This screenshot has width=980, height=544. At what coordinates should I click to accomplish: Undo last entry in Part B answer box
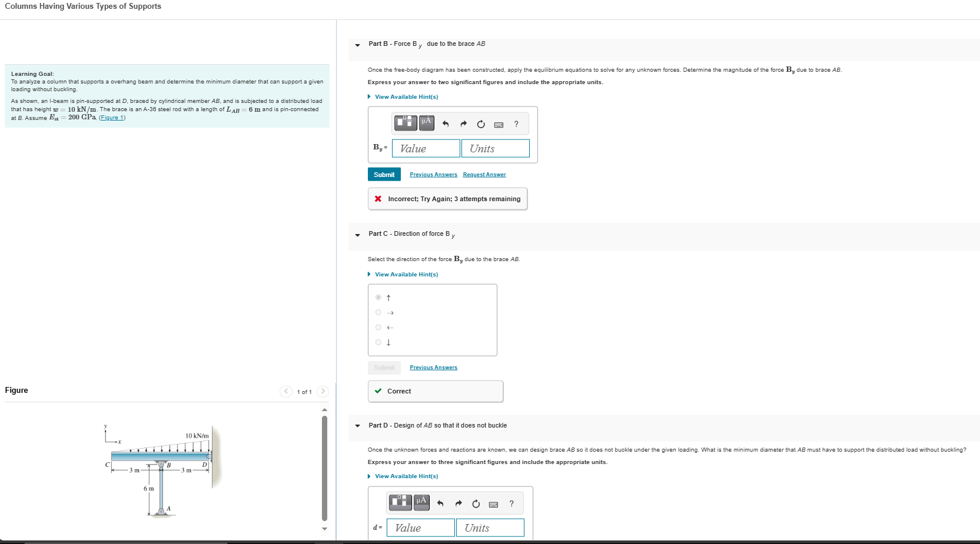[x=446, y=124]
